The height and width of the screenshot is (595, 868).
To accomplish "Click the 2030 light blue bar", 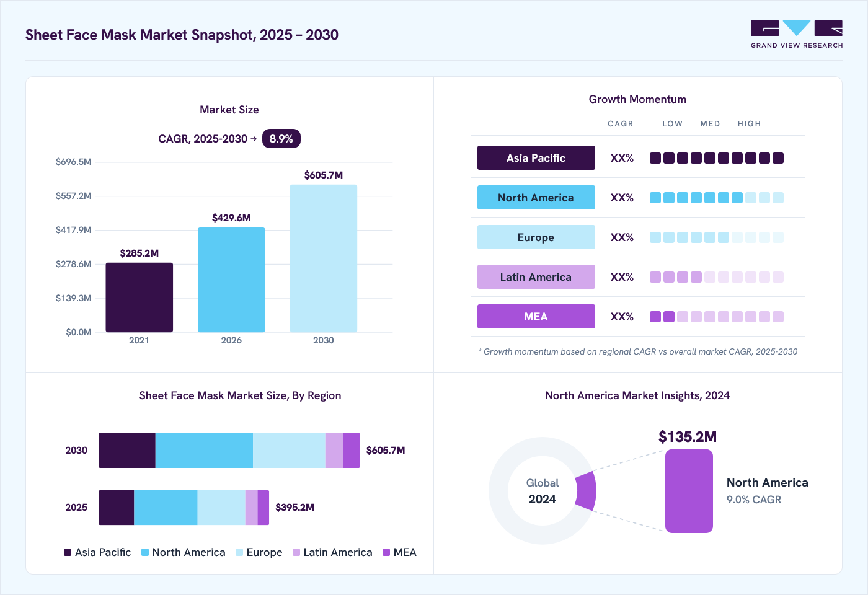I will click(x=324, y=258).
